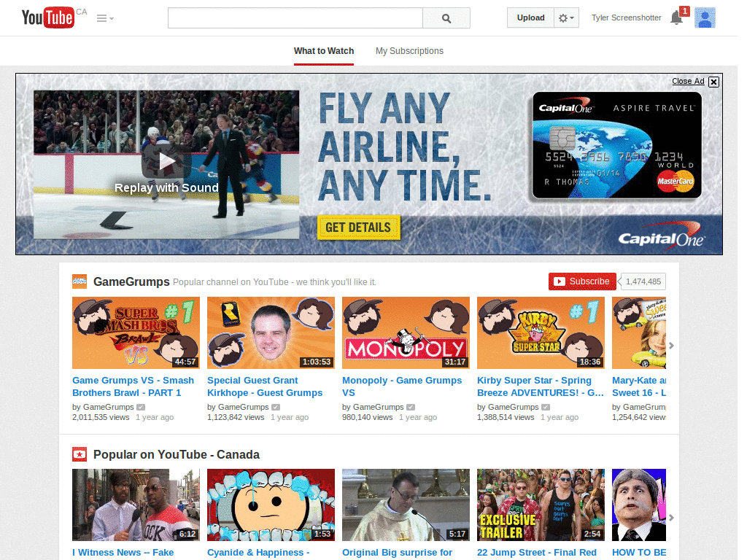
Task: Open Mary-Kate Sweet 16 video thumbnail
Action: click(639, 332)
